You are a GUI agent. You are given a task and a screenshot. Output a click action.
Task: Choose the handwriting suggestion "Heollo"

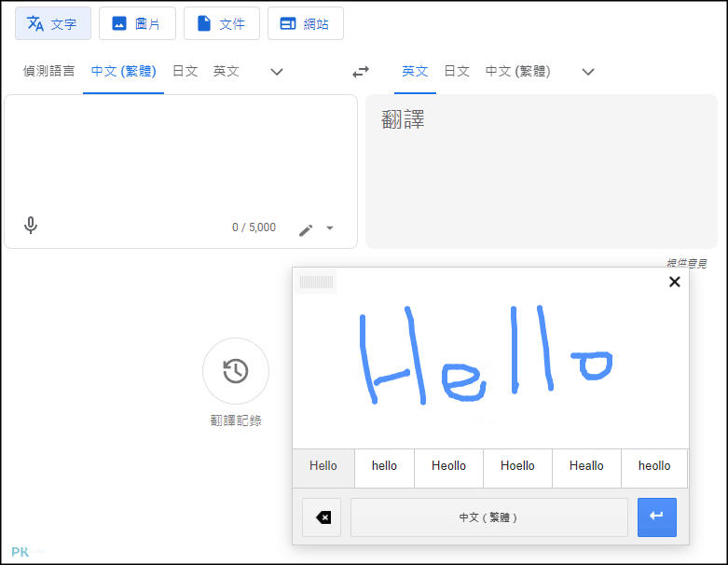448,466
